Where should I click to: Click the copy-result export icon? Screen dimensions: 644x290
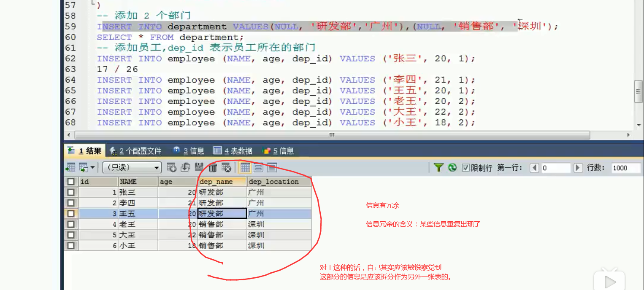[x=84, y=168]
